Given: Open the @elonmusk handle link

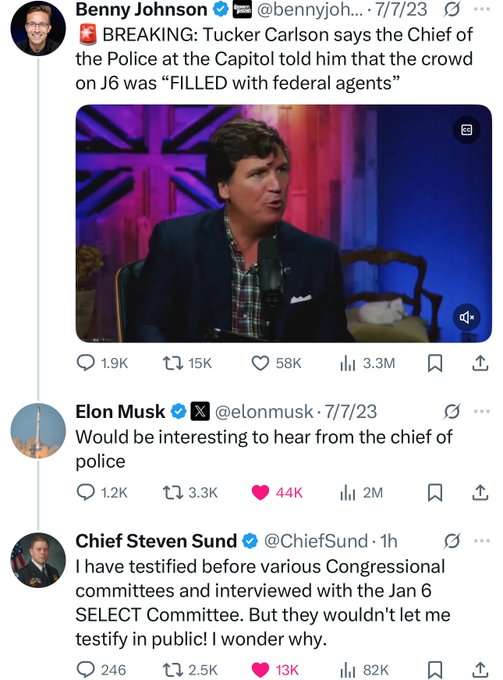Looking at the screenshot, I should click(264, 411).
